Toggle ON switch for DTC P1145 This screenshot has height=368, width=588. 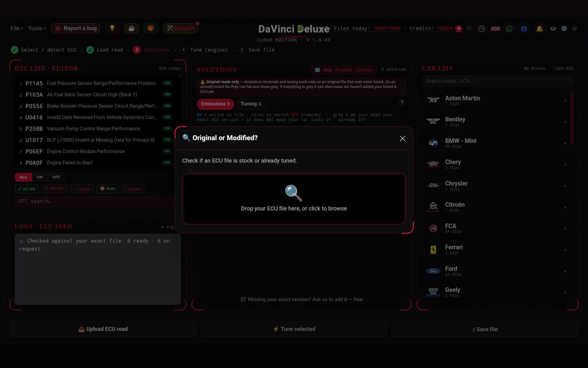point(167,83)
